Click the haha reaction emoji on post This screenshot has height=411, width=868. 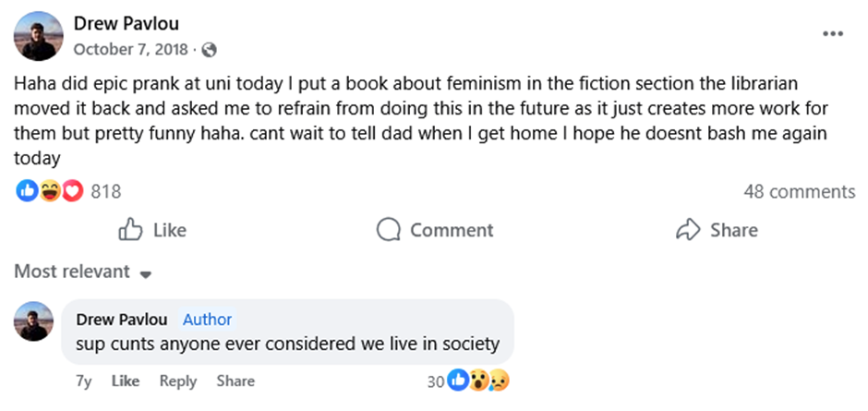pos(50,191)
